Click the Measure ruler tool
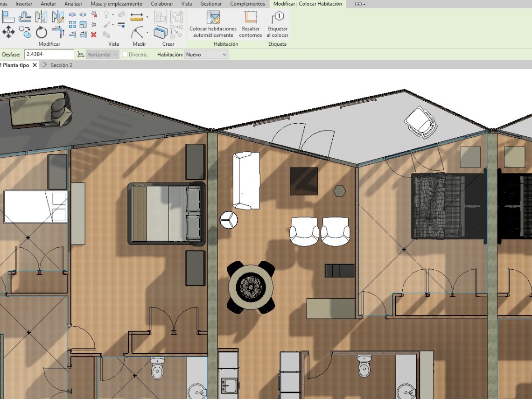The image size is (532, 399). pos(137,17)
